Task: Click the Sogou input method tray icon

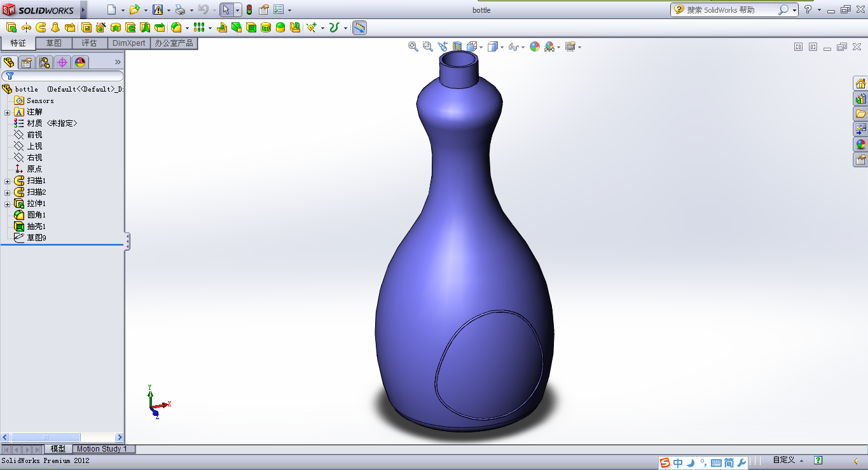Action: pos(665,462)
